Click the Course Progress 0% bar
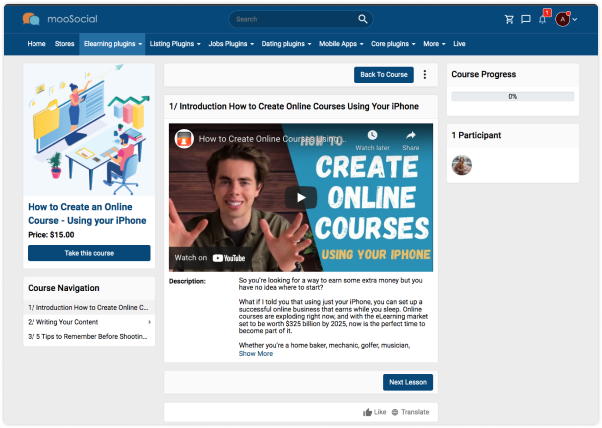This screenshot has height=428, width=602. point(513,96)
